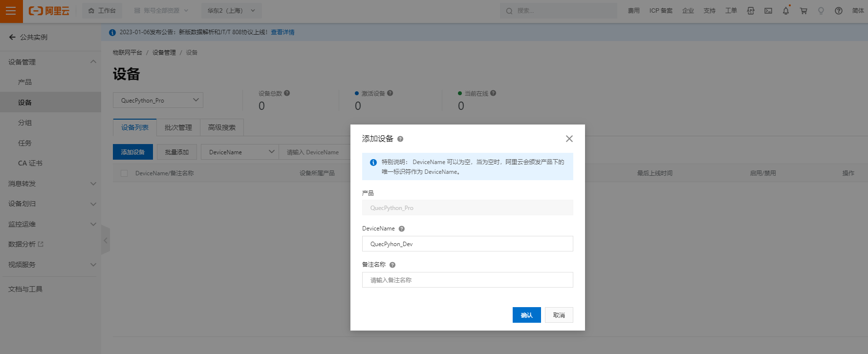Click the 批量添加 button
The width and height of the screenshot is (868, 354).
(x=177, y=152)
